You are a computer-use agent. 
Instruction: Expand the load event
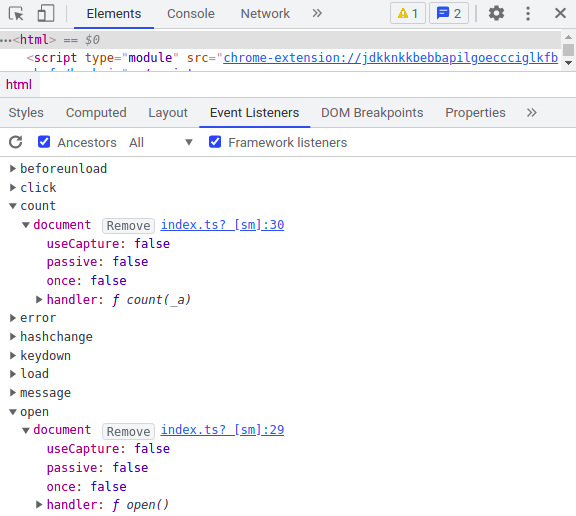click(x=13, y=374)
